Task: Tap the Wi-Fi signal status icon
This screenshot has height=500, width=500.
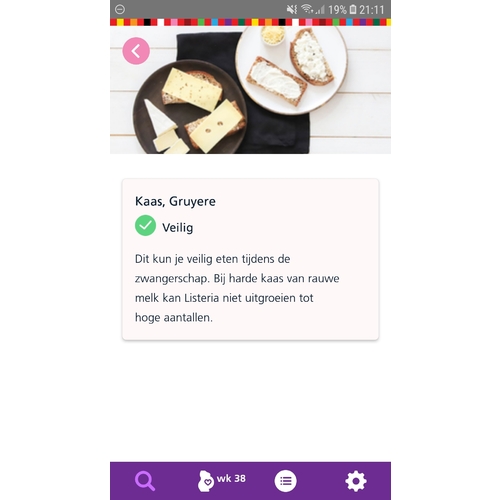Action: tap(307, 9)
